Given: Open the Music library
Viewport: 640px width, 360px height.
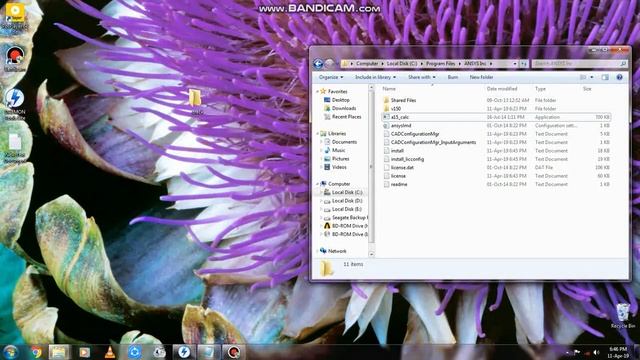Looking at the screenshot, I should click(338, 150).
